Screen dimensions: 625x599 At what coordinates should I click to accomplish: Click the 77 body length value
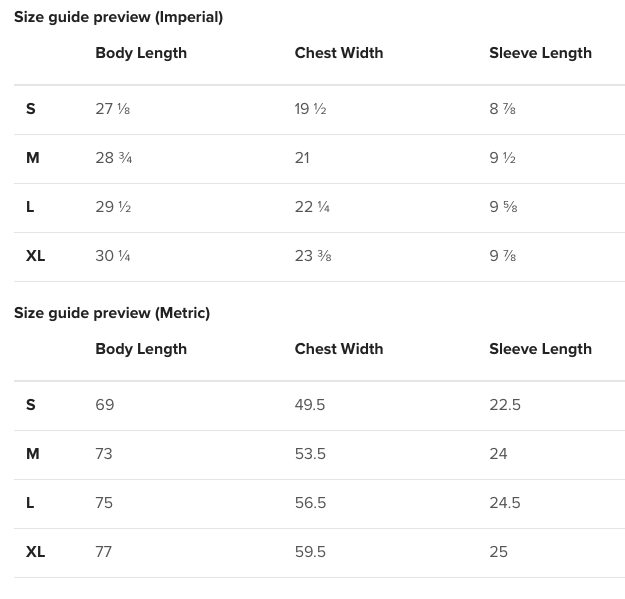tap(104, 552)
